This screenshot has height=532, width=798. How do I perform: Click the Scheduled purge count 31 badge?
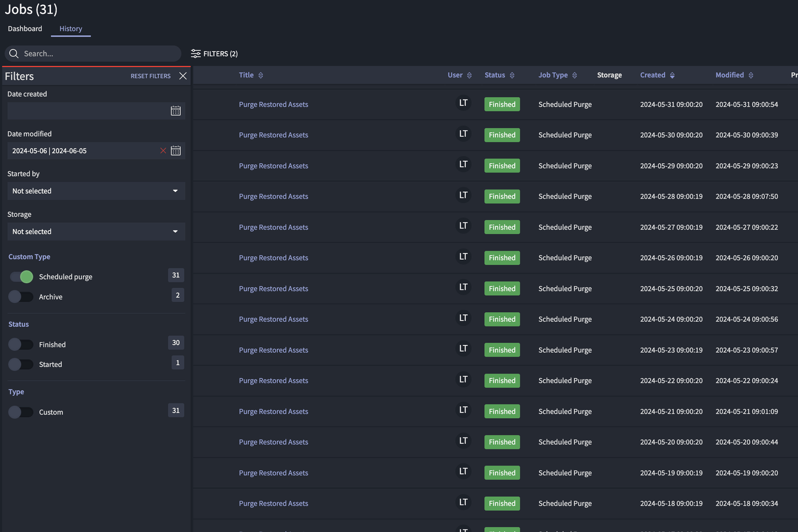click(x=176, y=275)
